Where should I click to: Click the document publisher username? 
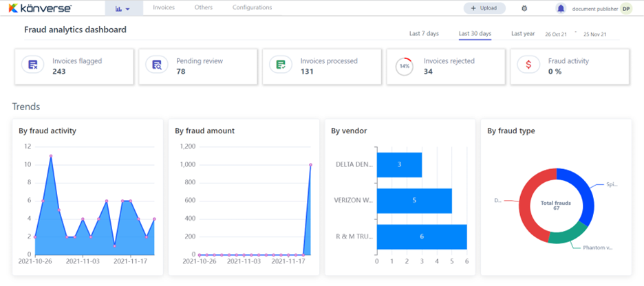[595, 9]
